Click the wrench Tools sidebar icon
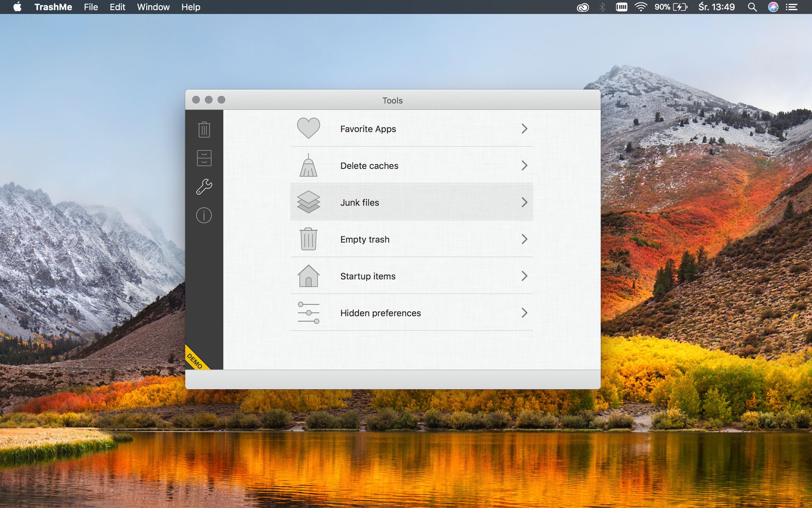This screenshot has height=508, width=812. click(204, 187)
